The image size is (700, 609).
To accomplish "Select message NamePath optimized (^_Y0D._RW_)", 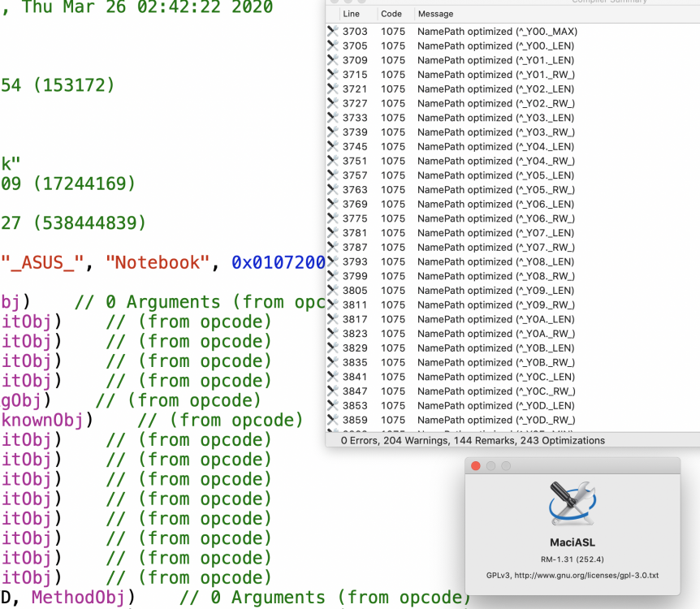I will (x=496, y=420).
